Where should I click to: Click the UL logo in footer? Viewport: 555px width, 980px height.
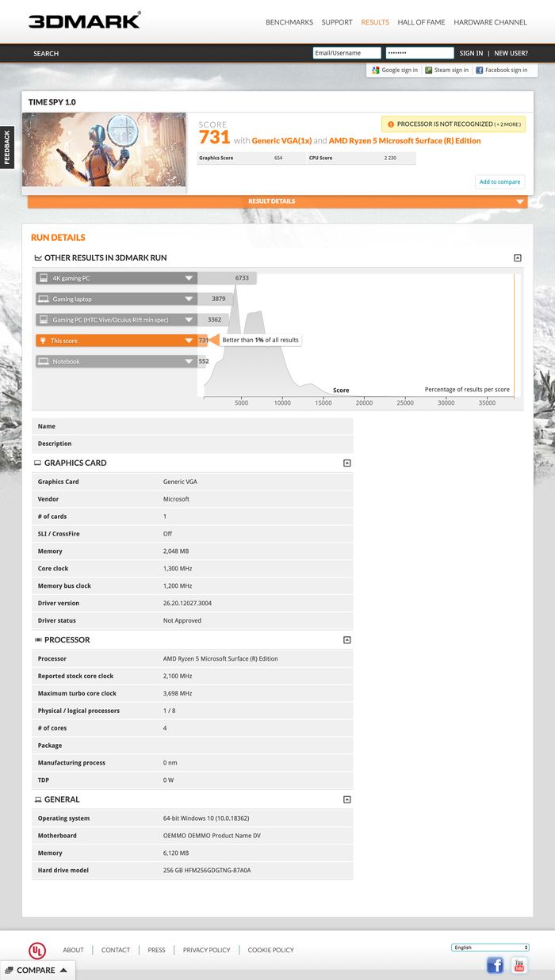[x=37, y=950]
